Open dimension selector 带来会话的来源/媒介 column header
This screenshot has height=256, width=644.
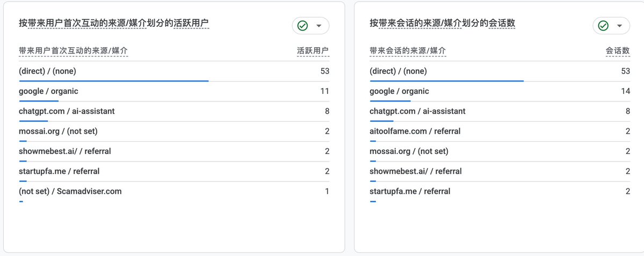[408, 51]
